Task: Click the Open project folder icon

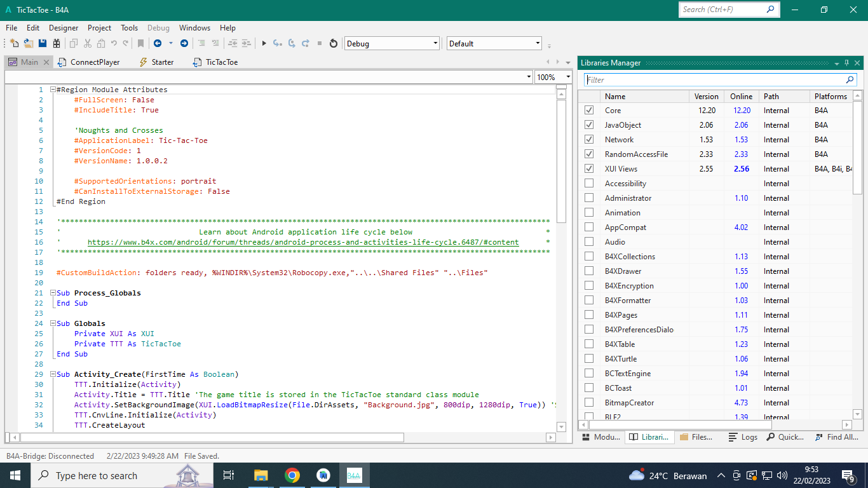Action: (x=29, y=43)
